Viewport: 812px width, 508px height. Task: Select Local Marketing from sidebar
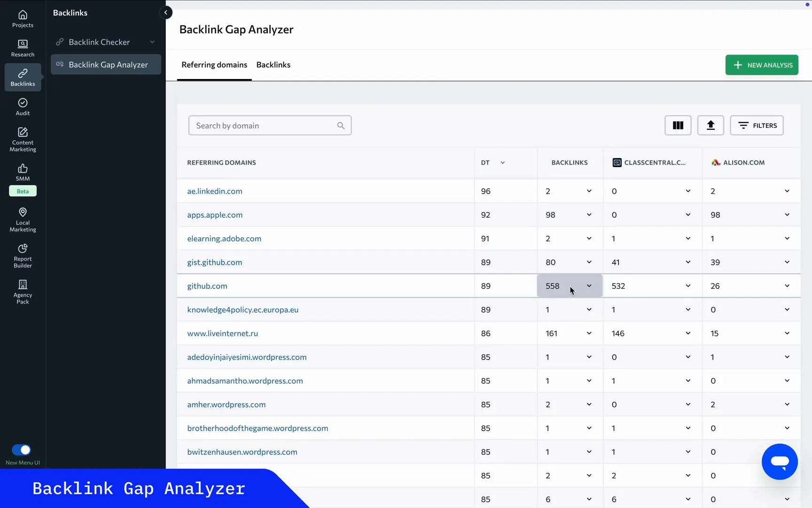pyautogui.click(x=22, y=219)
